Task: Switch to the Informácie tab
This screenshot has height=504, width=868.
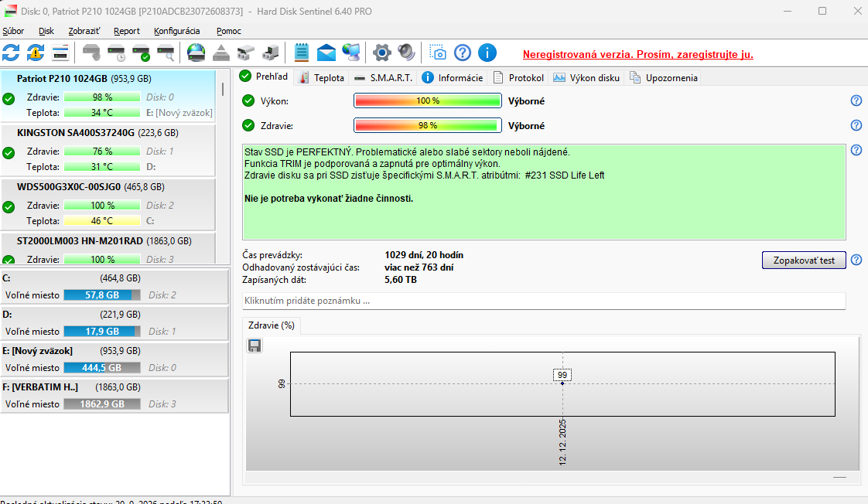Action: click(x=453, y=78)
